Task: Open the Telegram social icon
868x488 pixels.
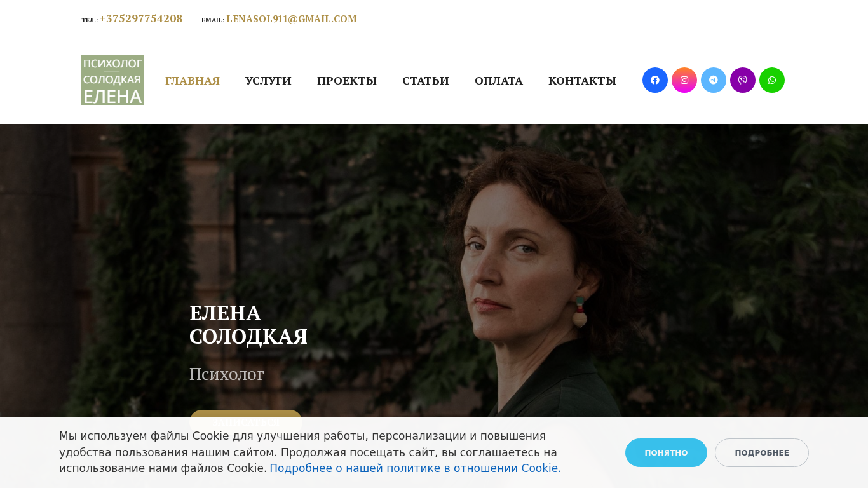Action: (713, 80)
